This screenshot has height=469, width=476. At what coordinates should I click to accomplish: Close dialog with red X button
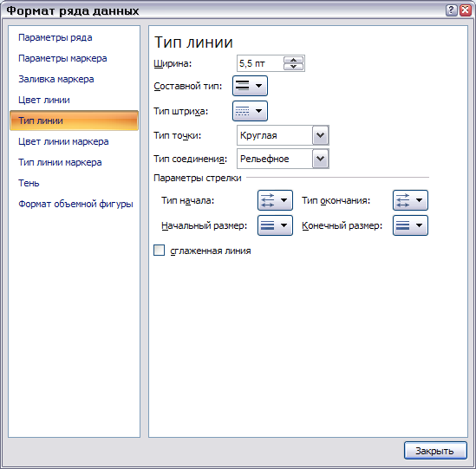(x=466, y=10)
